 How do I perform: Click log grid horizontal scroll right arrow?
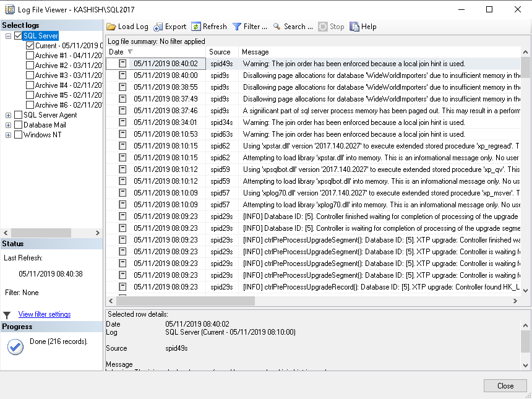515,301
